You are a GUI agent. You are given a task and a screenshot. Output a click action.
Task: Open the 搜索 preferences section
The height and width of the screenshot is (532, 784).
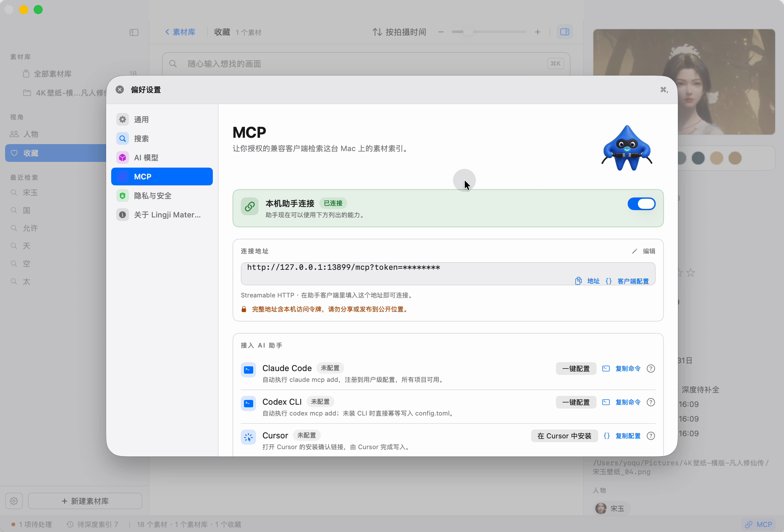click(x=162, y=139)
